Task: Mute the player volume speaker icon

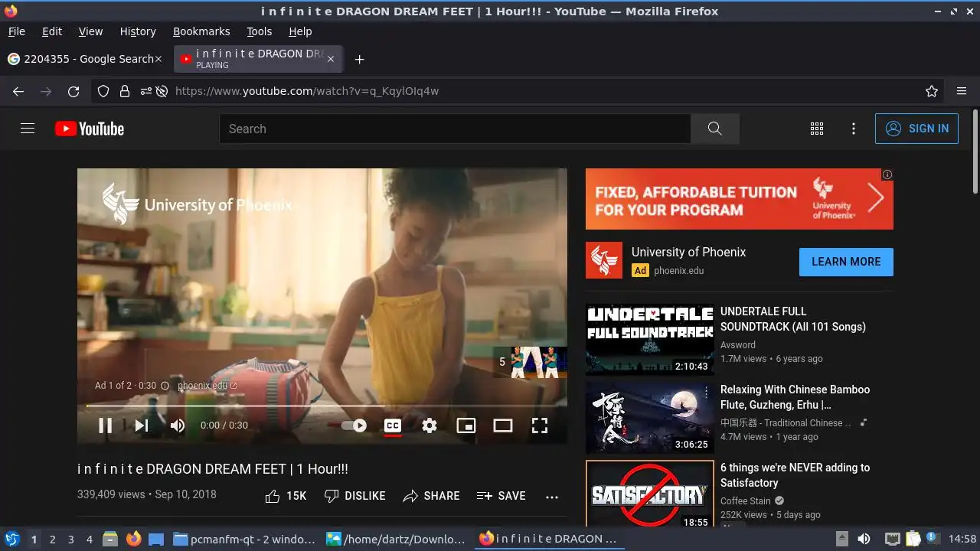Action: point(178,425)
